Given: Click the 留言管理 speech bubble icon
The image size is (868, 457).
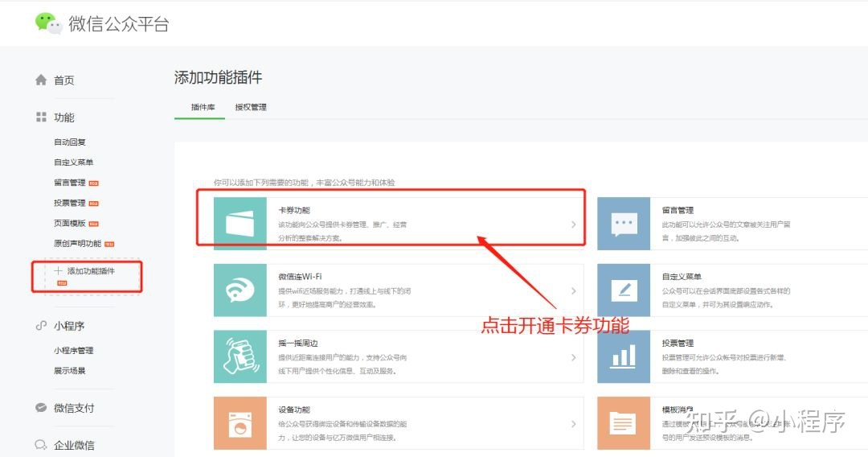Looking at the screenshot, I should coord(624,223).
